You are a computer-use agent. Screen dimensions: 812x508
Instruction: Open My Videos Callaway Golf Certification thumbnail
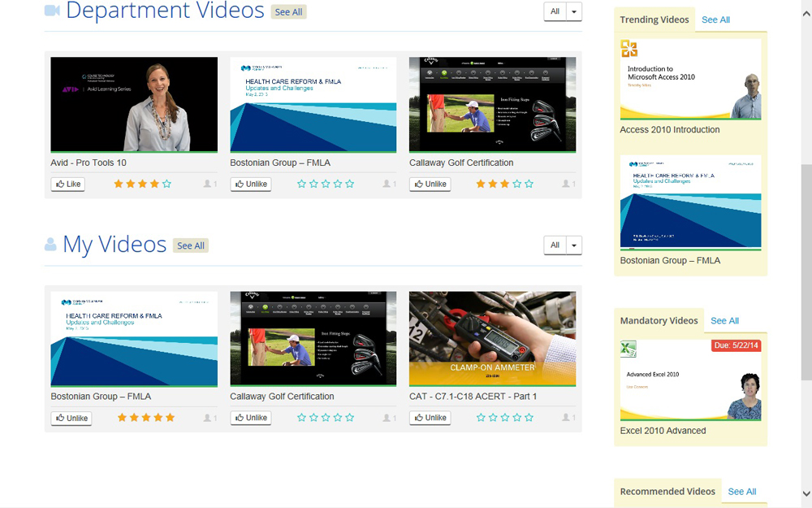pyautogui.click(x=313, y=339)
